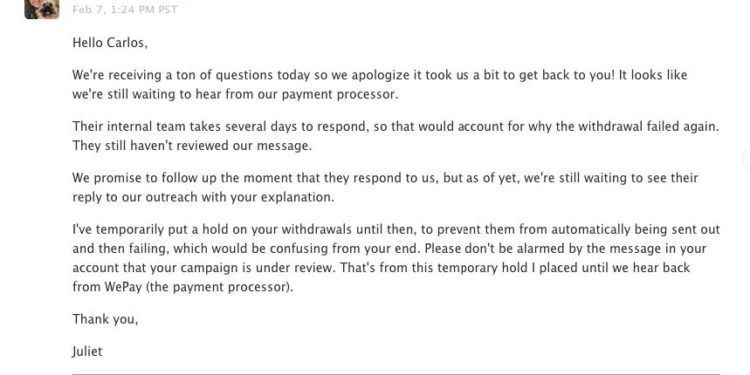Viewport: 750px width, 375px height.
Task: Click the phrase 'payment processor.' in first paragraph
Action: 340,95
